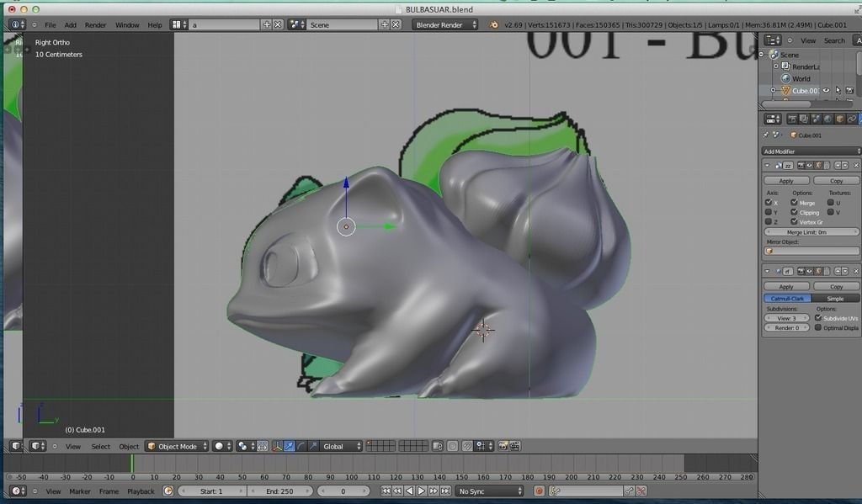The image size is (862, 504).
Task: Click the lock camera to layers icon
Action: tap(438, 446)
